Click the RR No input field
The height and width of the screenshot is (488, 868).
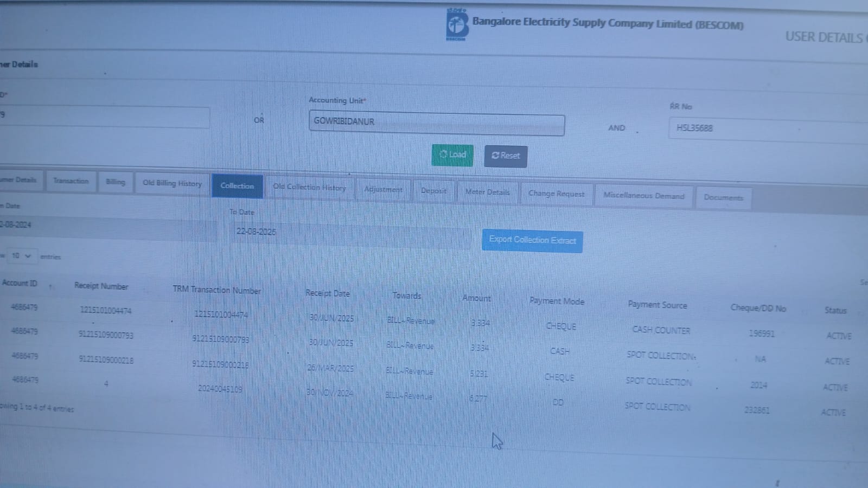768,130
